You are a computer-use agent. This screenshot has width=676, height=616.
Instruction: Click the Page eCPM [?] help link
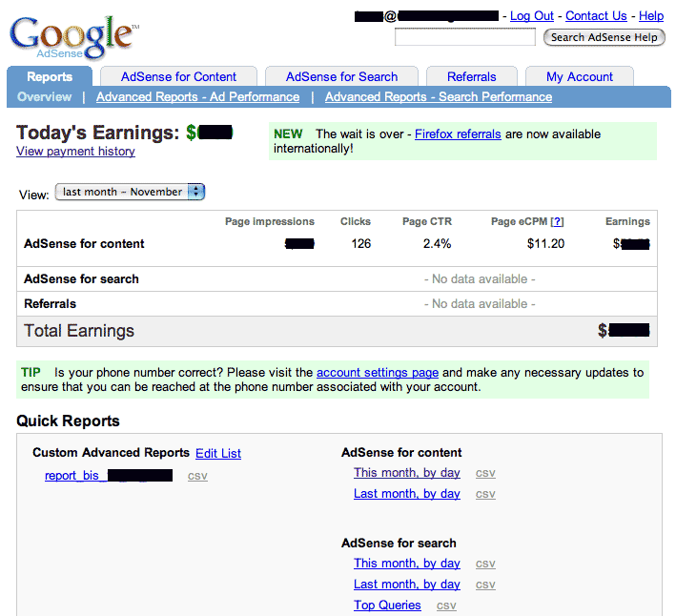(557, 221)
